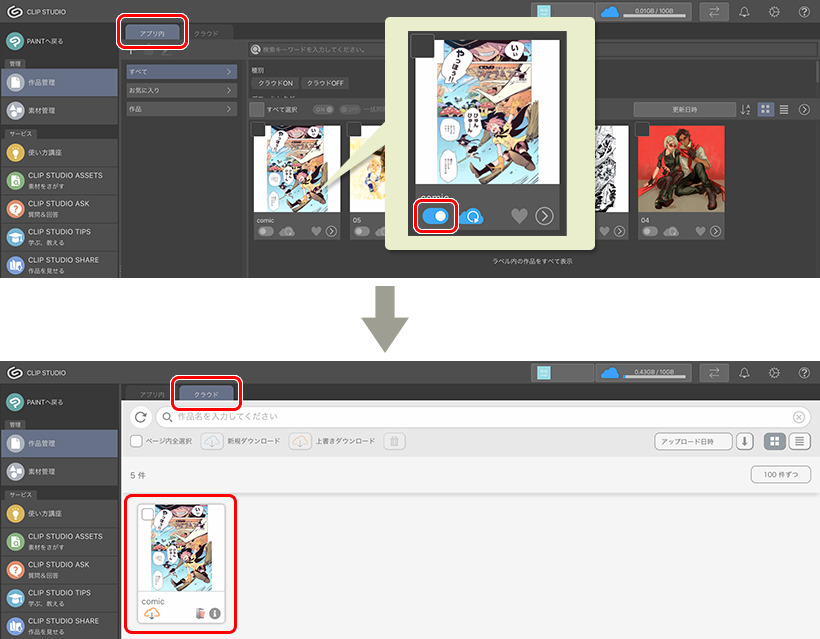This screenshot has width=820, height=639.
Task: Switch to the アプリ内 tab
Action: click(155, 31)
